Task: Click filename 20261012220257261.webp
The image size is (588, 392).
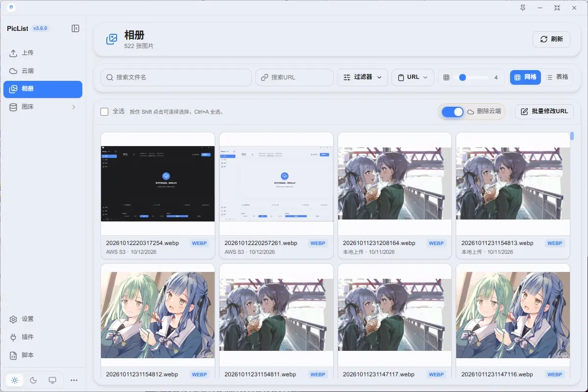Action: 261,243
